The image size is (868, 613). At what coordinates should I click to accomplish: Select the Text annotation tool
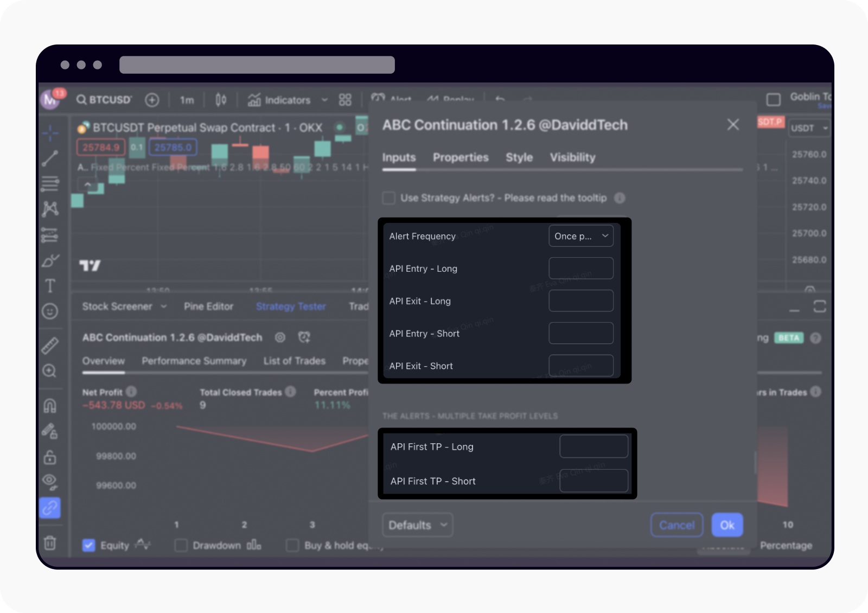(x=50, y=286)
